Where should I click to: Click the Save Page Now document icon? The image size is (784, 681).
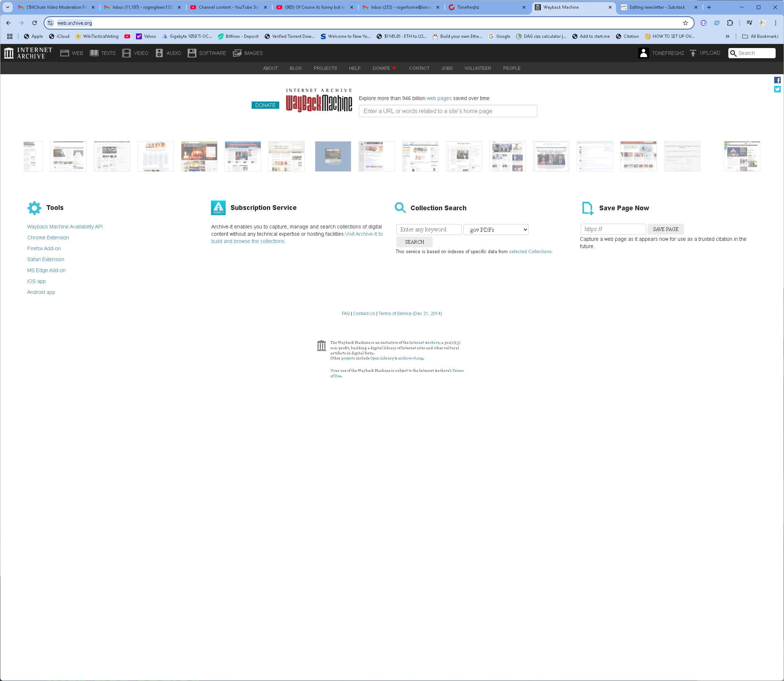pos(587,208)
